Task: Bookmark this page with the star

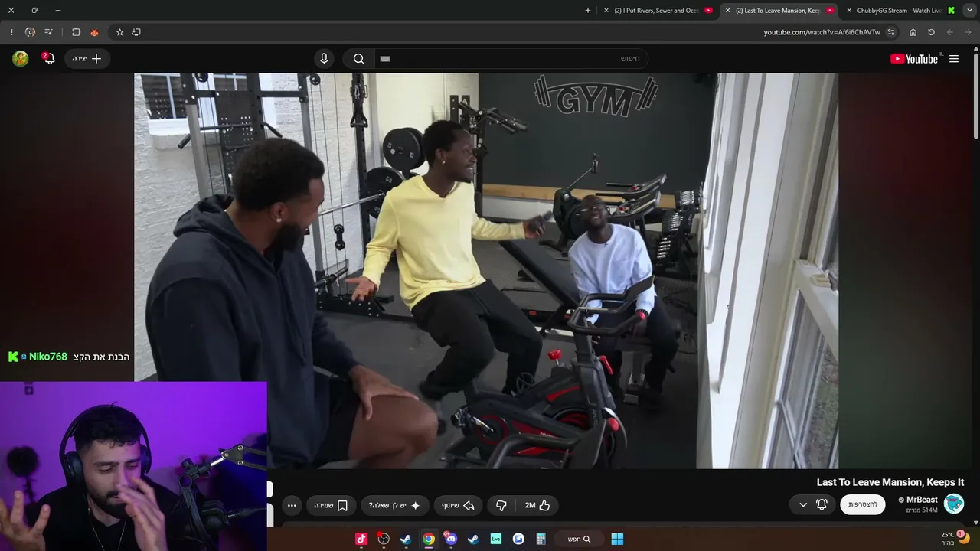Action: pyautogui.click(x=119, y=32)
